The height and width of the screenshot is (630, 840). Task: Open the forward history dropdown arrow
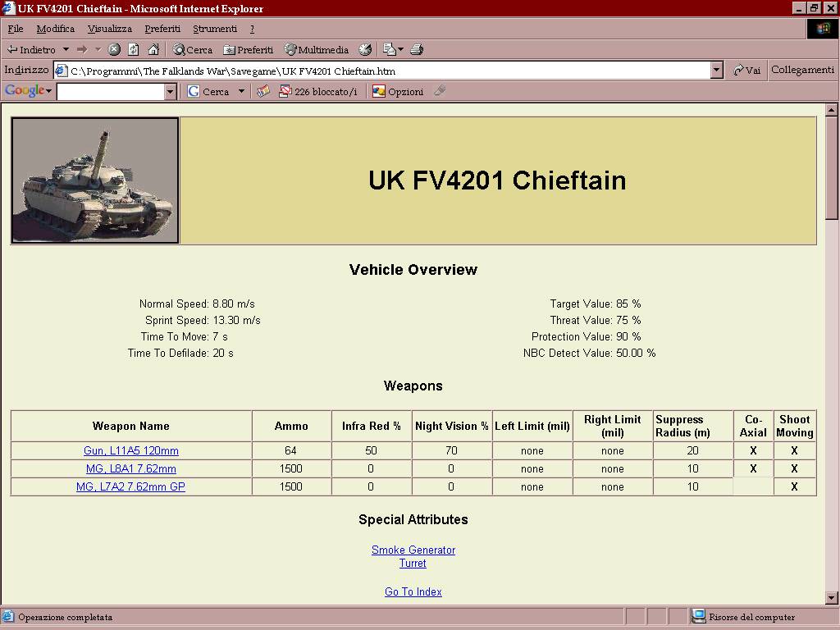(x=98, y=49)
